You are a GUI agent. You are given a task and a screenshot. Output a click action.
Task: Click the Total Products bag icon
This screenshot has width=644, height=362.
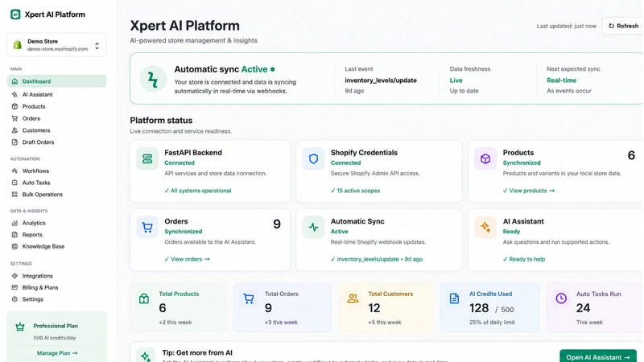pos(144,298)
